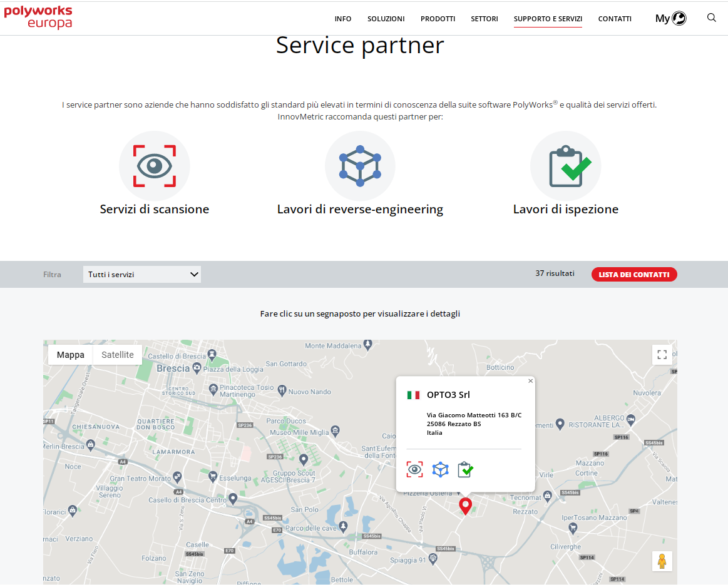Click the Parco delle cave marker
728x585 pixels.
coord(343,527)
